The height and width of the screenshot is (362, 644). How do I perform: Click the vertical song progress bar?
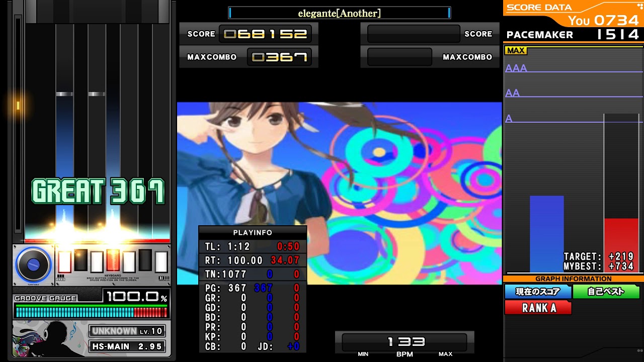[18, 123]
